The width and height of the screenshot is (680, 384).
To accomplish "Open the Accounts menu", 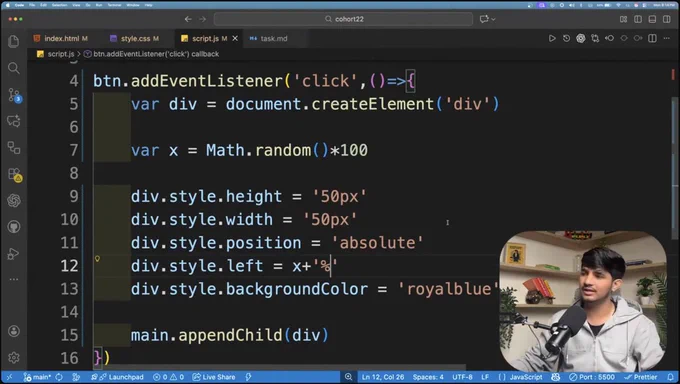I will point(13,331).
